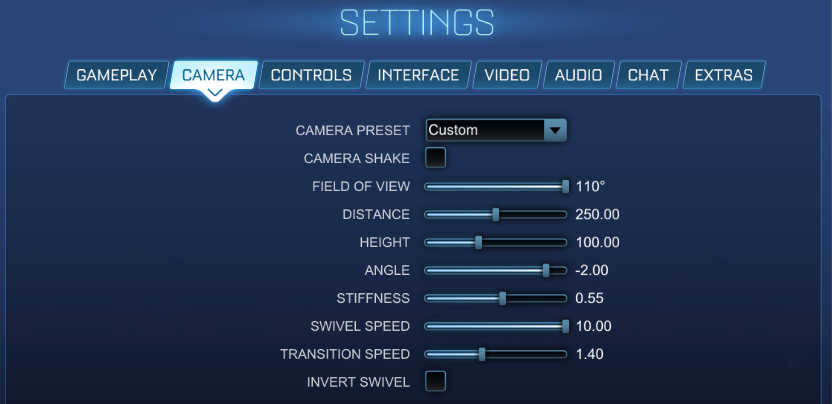Click the Transition Speed slider handle
The image size is (832, 404).
pos(481,354)
